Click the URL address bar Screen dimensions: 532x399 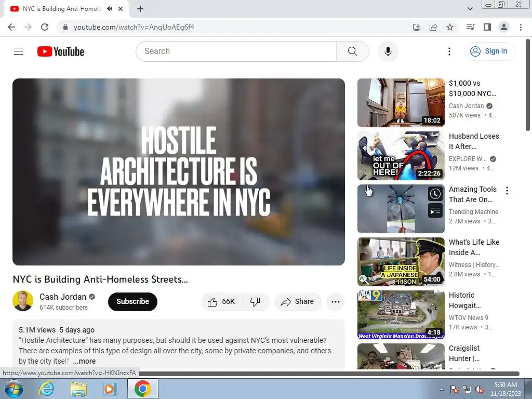pyautogui.click(x=234, y=27)
